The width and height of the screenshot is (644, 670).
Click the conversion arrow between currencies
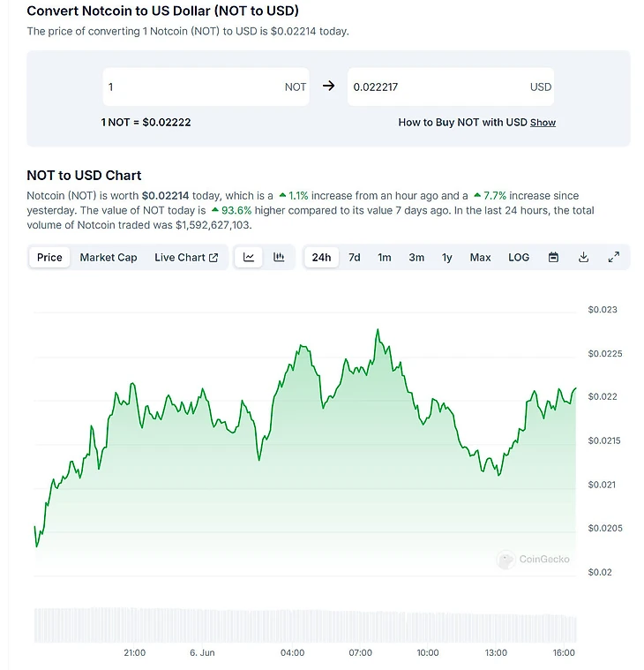click(328, 87)
